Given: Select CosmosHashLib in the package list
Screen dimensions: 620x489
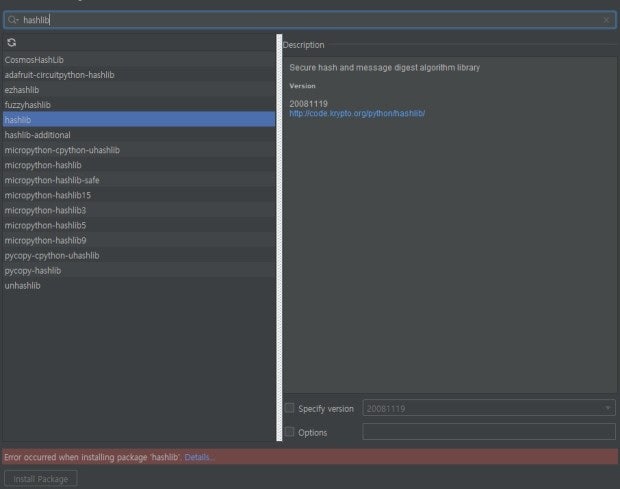Looking at the screenshot, I should (34, 60).
